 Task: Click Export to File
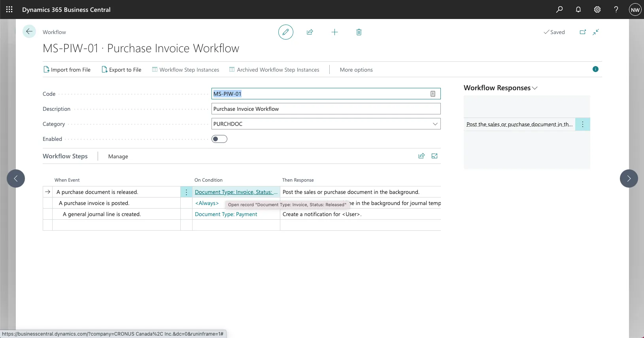(x=122, y=70)
